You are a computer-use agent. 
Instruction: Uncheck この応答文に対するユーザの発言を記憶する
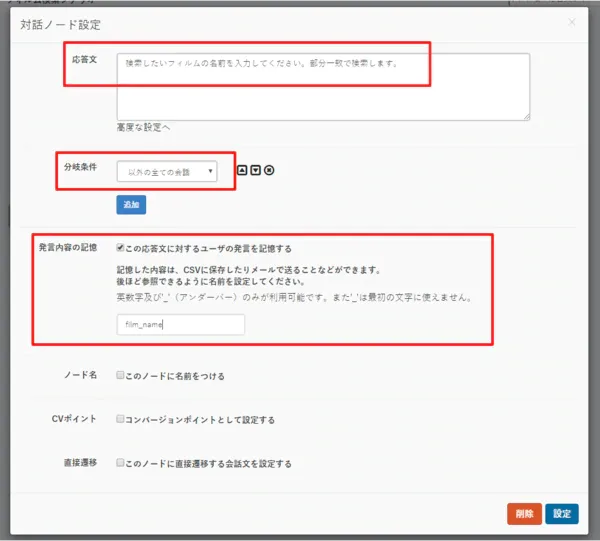121,248
